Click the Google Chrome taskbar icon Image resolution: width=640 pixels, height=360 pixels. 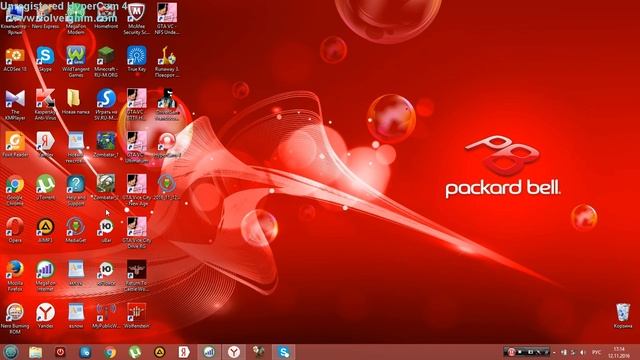[110, 352]
